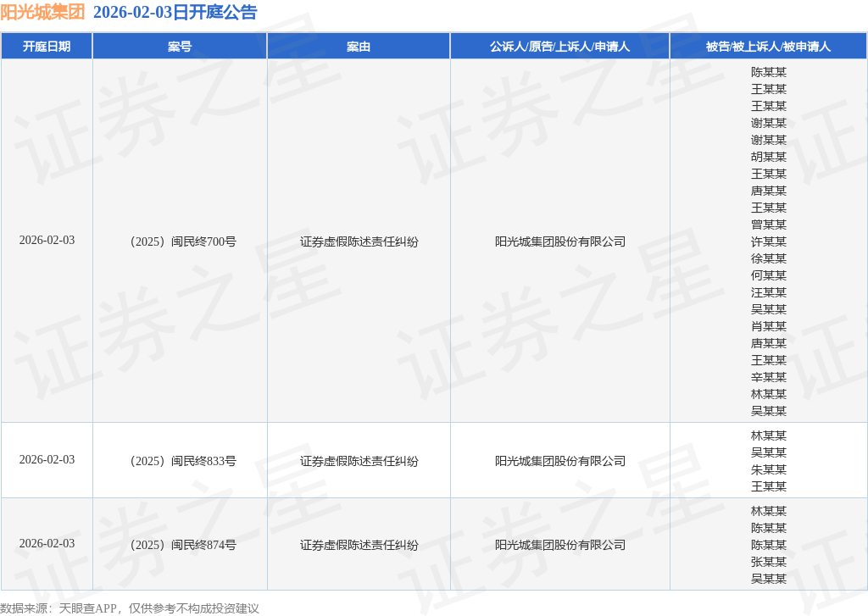
Task: Select the 案号 column header
Action: (x=180, y=47)
